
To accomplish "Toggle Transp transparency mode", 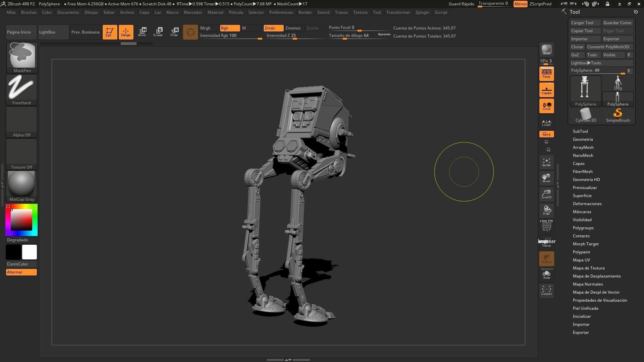I will pos(546,243).
